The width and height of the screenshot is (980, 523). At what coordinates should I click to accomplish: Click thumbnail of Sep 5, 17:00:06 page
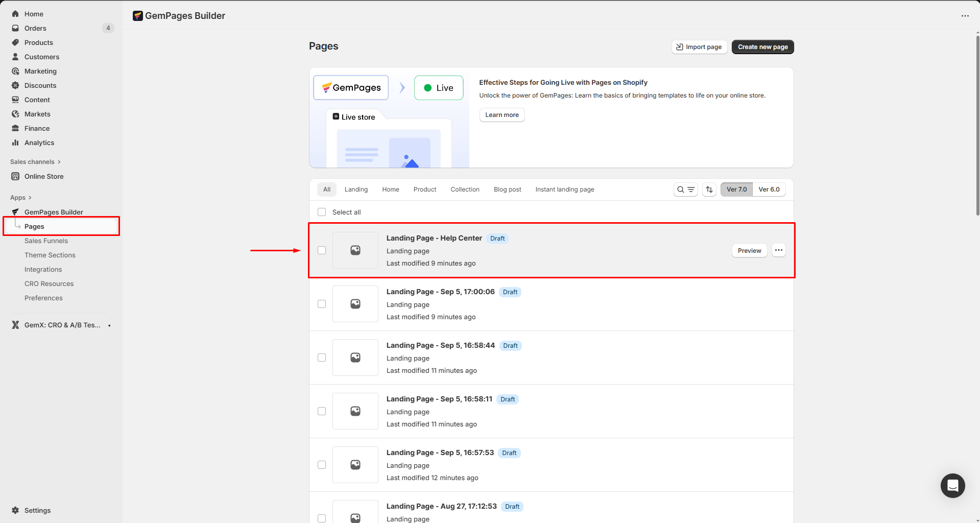point(355,304)
